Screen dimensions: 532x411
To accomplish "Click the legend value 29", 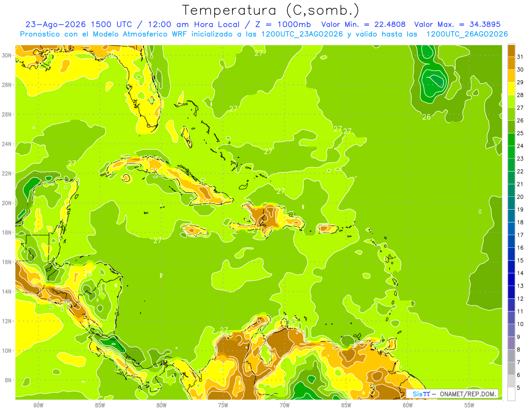I will click(x=520, y=82).
